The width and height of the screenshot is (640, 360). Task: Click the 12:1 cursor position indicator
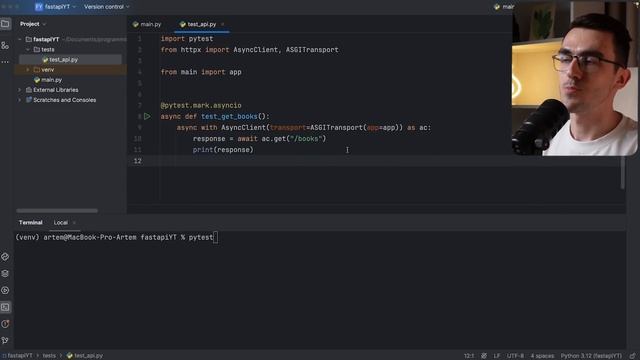pos(469,356)
